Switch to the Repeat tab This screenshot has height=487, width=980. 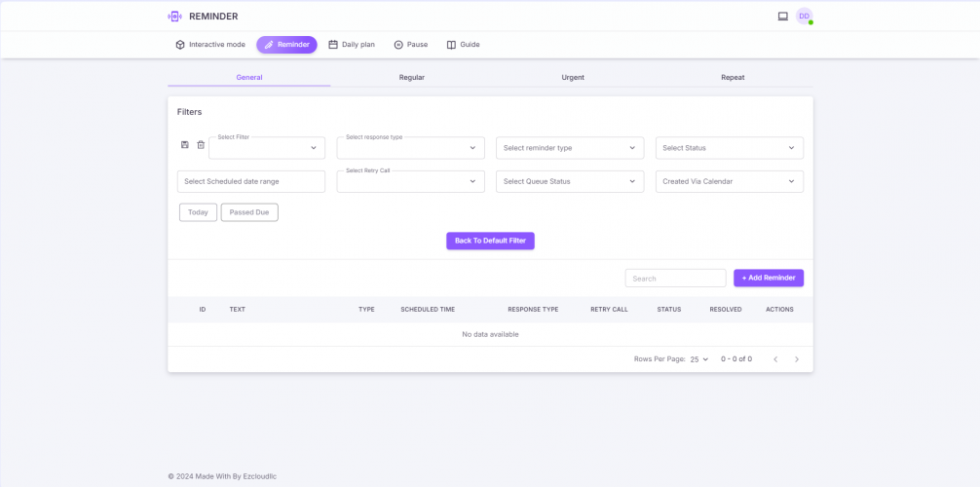tap(733, 78)
